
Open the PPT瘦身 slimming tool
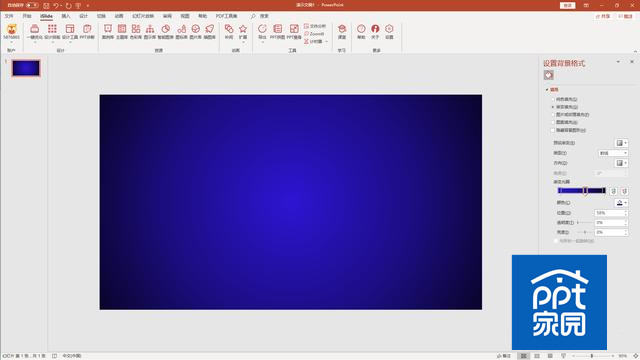point(294,31)
